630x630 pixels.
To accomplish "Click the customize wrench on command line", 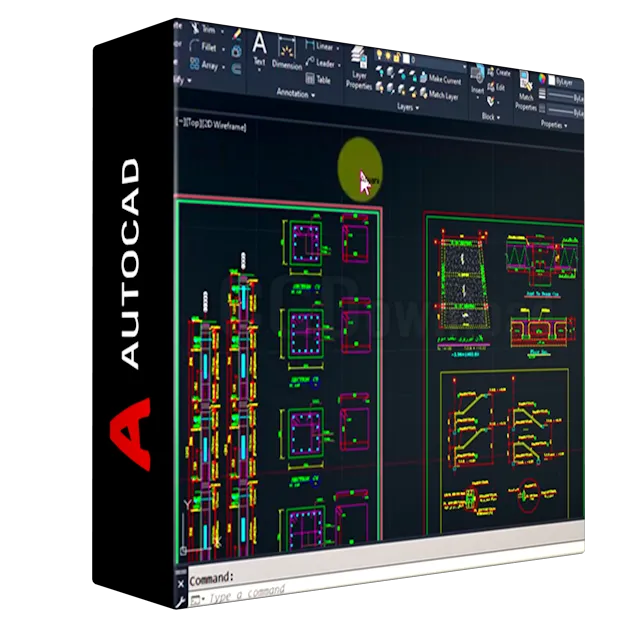I will (180, 601).
